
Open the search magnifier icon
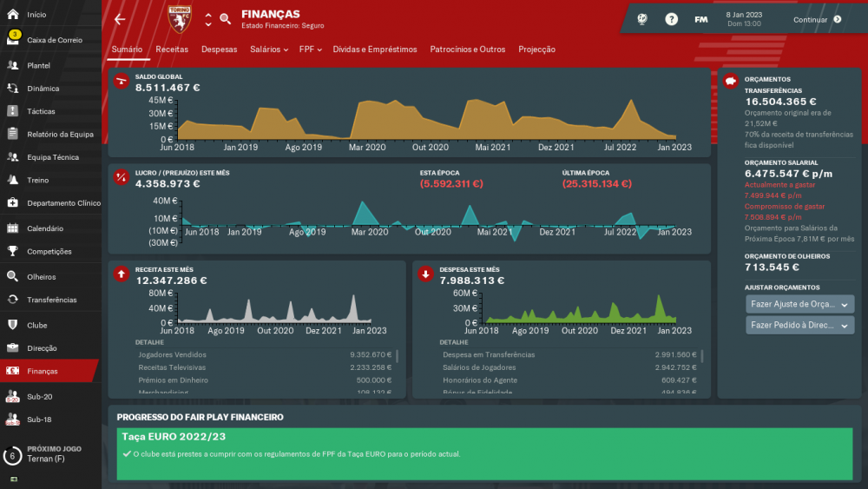(x=226, y=19)
